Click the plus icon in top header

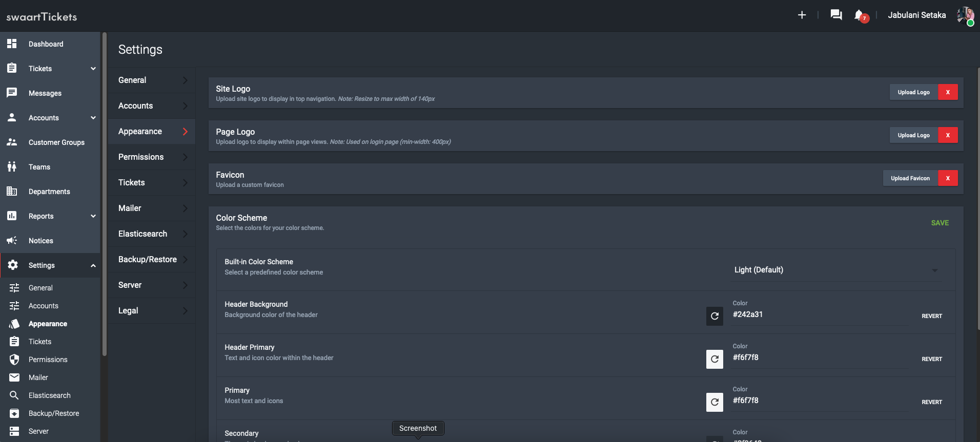802,15
